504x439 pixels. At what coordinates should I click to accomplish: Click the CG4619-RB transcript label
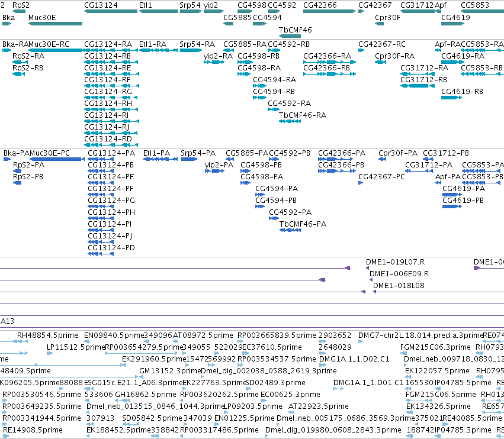(462, 92)
